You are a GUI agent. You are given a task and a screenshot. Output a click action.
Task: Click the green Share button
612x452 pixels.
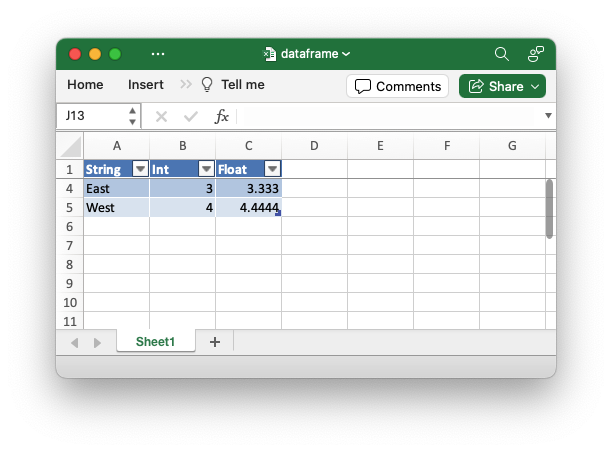pyautogui.click(x=502, y=86)
